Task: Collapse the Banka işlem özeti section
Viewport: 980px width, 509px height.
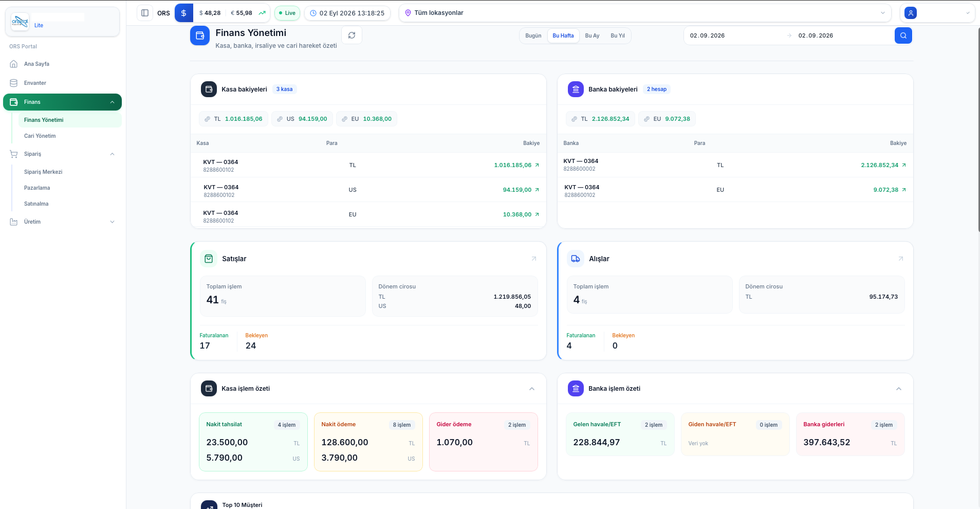Action: (x=899, y=389)
